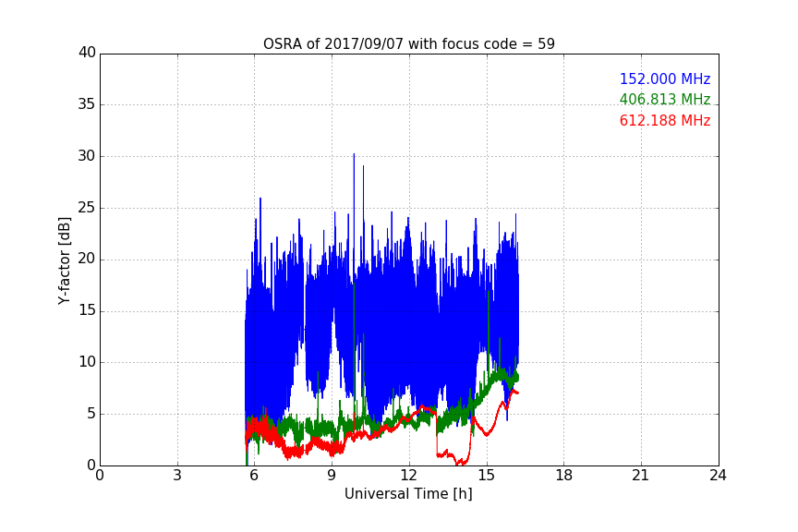Image resolution: width=798 pixels, height=532 pixels.
Task: Select the blue 152.000 MHz legend label
Action: (x=665, y=79)
